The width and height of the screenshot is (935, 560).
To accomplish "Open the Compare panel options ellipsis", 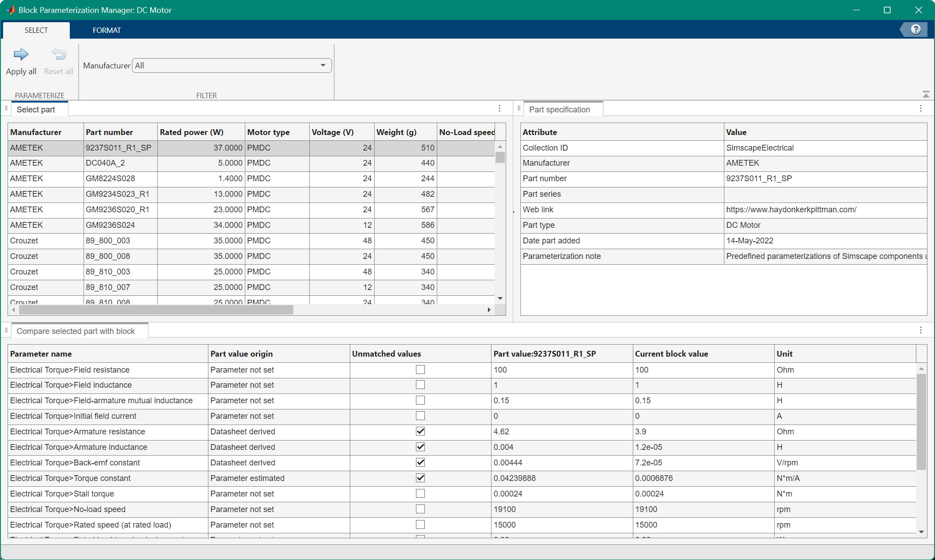I will (x=921, y=330).
